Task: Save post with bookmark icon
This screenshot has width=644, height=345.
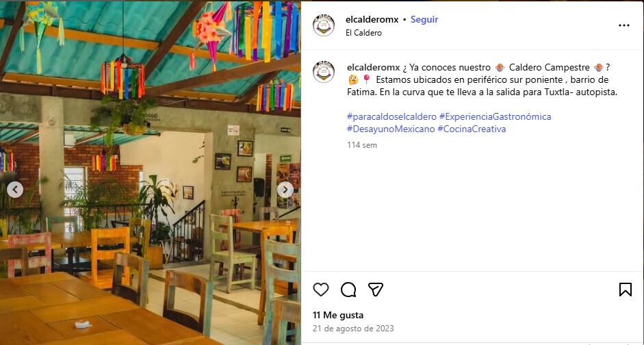Action: pos(625,290)
